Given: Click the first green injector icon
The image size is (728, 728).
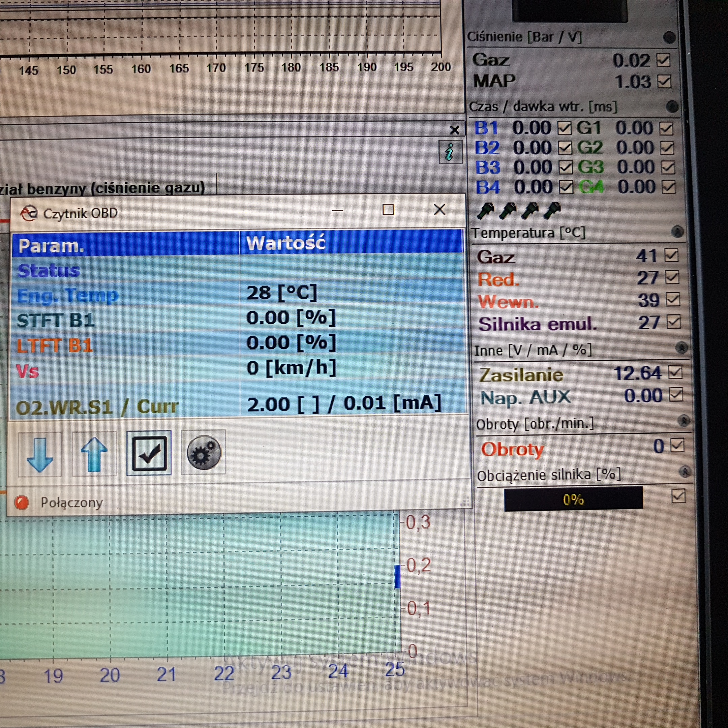Looking at the screenshot, I should (x=485, y=211).
